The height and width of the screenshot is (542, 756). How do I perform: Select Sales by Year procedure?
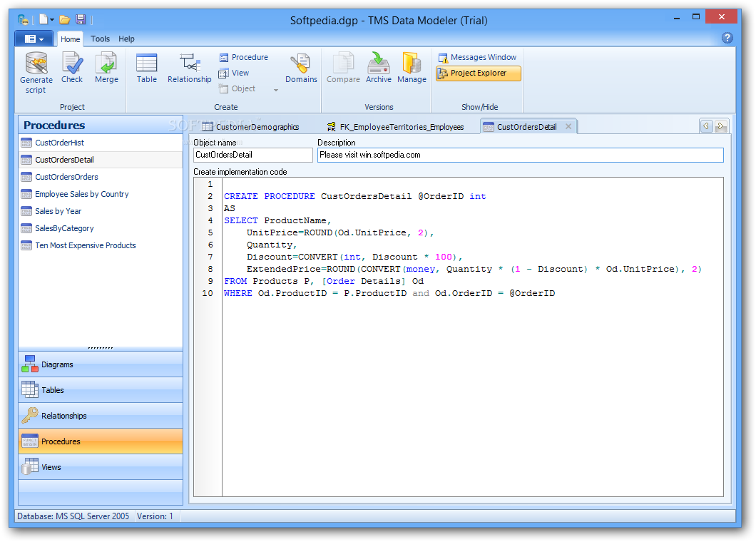pyautogui.click(x=101, y=211)
